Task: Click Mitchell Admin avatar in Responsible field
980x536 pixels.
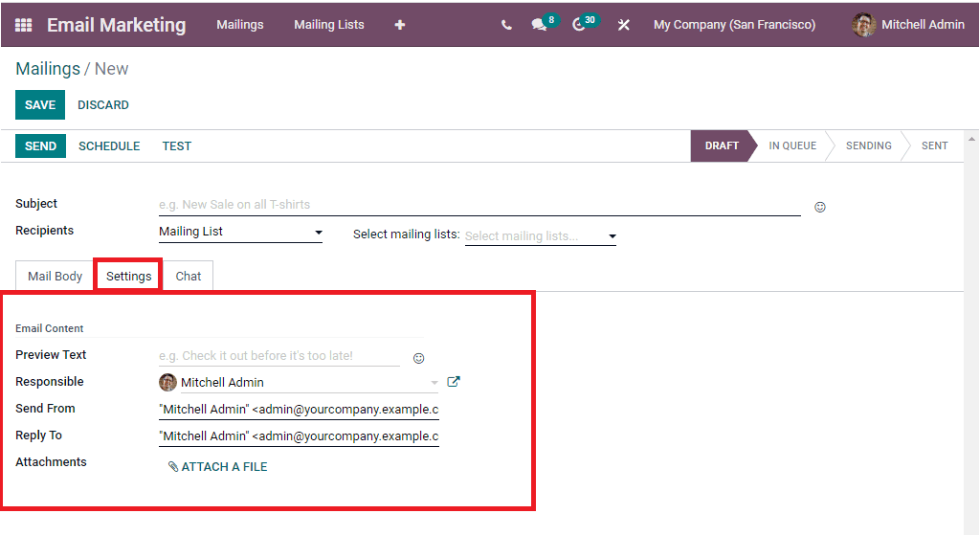Action: click(167, 382)
